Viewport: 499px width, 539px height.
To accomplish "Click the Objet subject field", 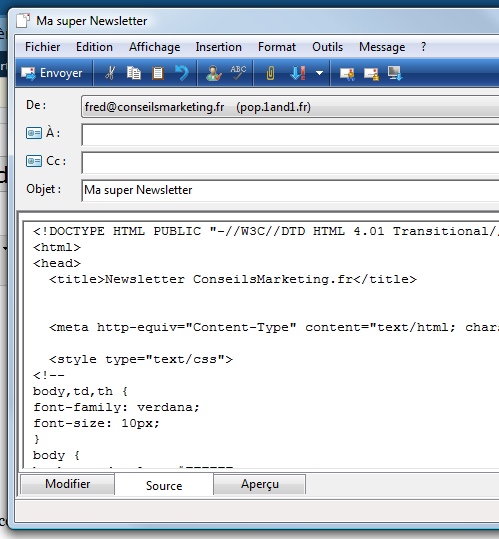I will tap(290, 190).
